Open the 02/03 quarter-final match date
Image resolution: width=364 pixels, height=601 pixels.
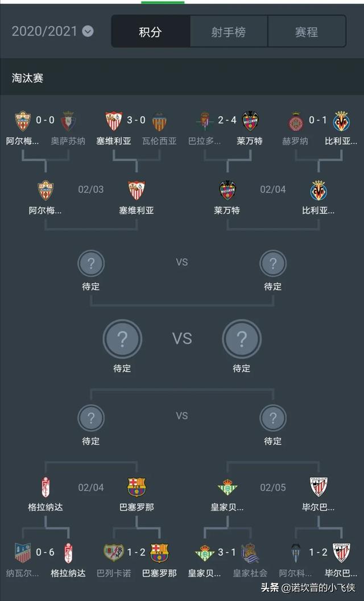point(91,189)
